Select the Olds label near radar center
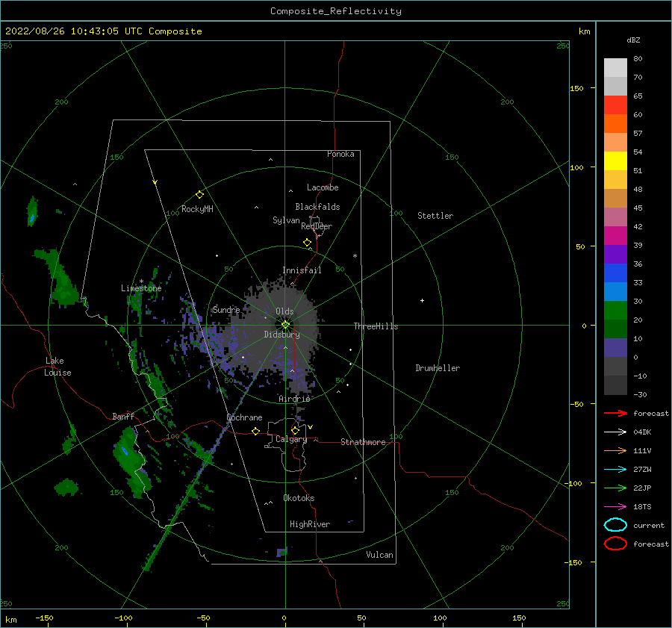The image size is (672, 628). (284, 311)
